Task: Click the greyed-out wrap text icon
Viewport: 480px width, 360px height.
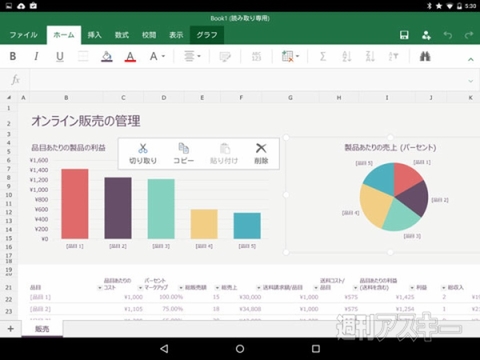Action: pos(225,57)
